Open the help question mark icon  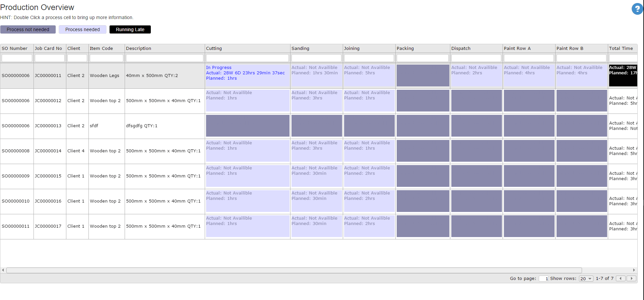click(x=637, y=9)
